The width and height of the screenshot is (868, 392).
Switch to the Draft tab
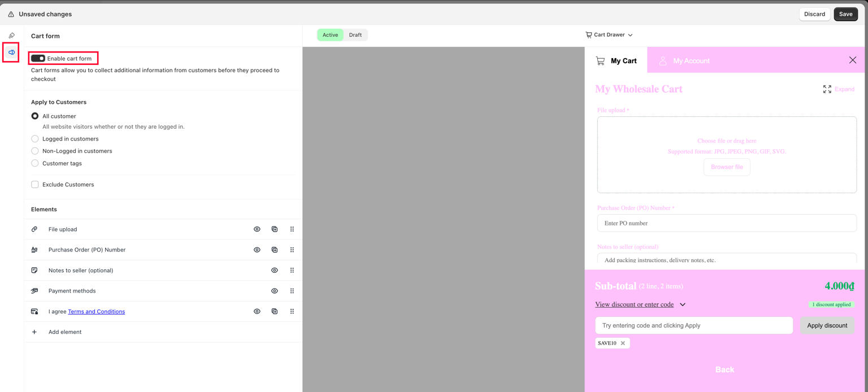(355, 35)
